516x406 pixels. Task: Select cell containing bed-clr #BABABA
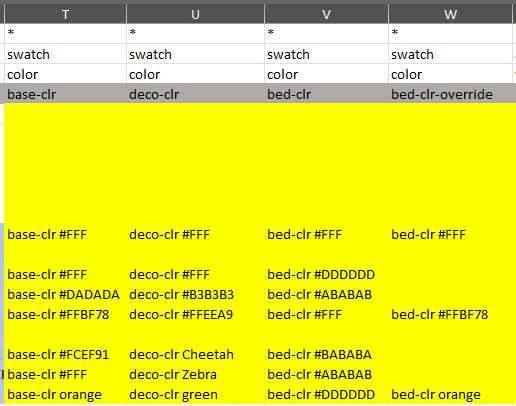pos(326,354)
